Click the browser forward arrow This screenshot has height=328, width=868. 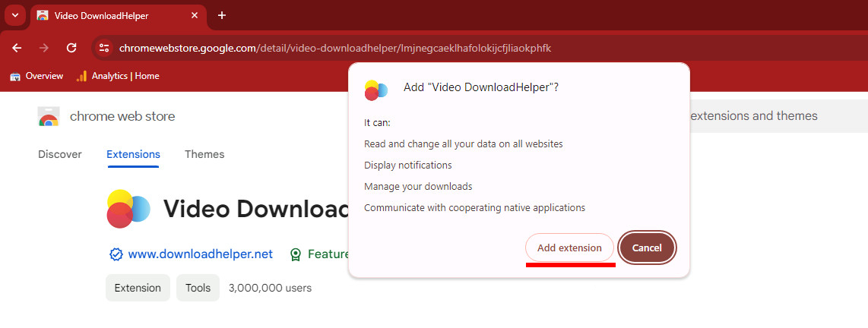click(44, 48)
